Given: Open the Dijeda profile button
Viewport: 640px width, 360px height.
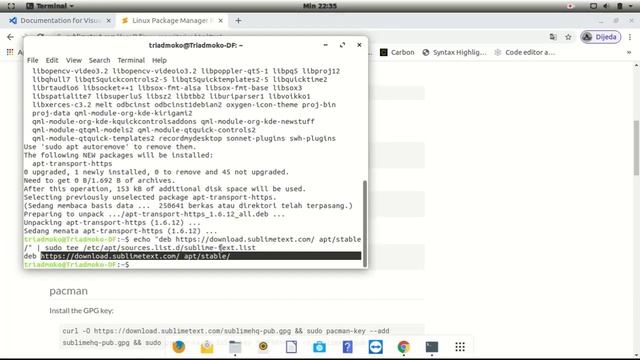Looking at the screenshot, I should tap(600, 37).
